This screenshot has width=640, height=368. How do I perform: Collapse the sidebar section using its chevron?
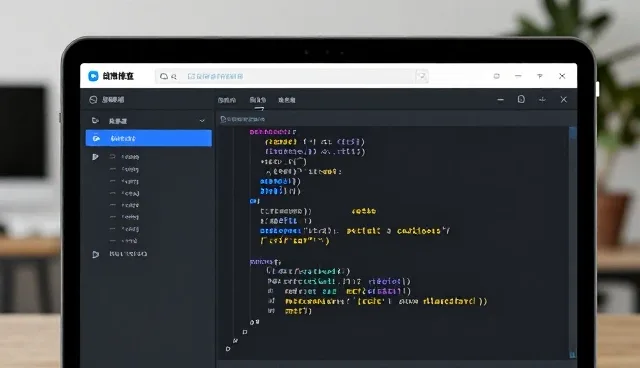(x=202, y=121)
